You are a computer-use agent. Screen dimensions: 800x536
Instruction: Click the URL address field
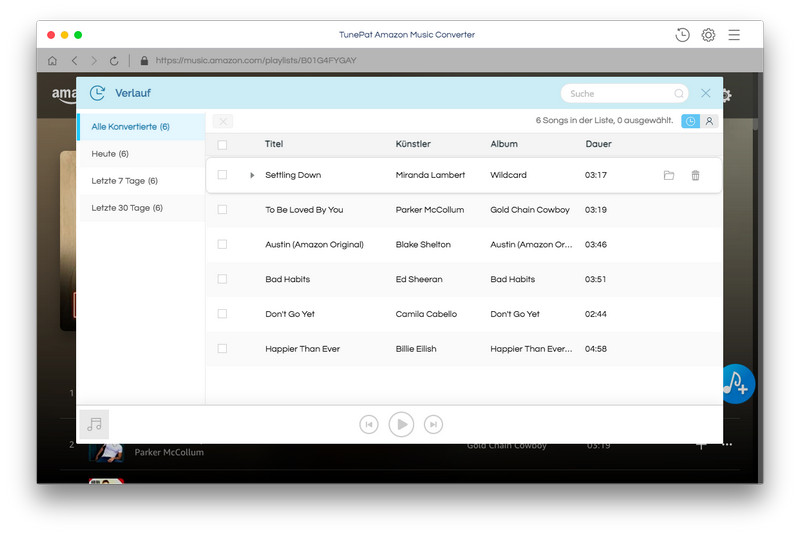pos(256,60)
